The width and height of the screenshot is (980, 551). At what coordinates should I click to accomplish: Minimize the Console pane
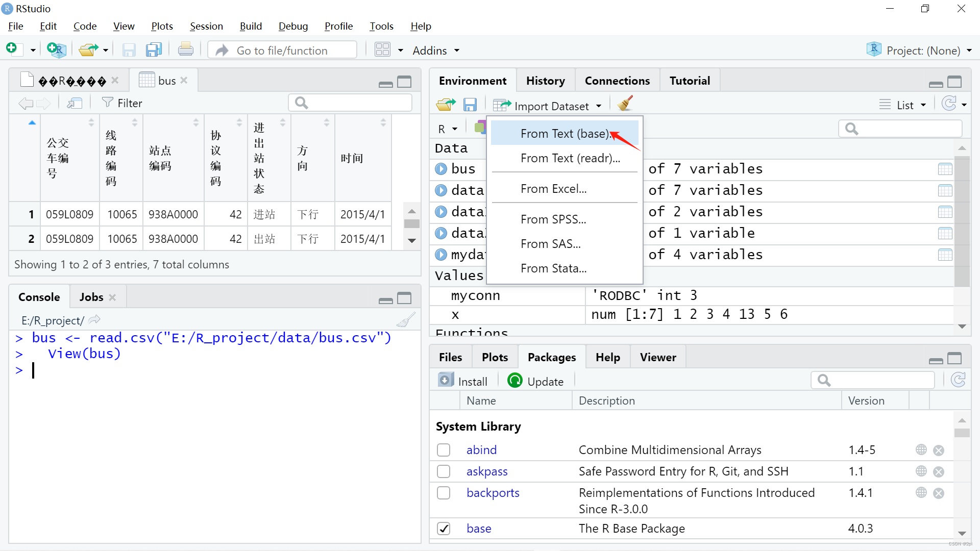(386, 300)
